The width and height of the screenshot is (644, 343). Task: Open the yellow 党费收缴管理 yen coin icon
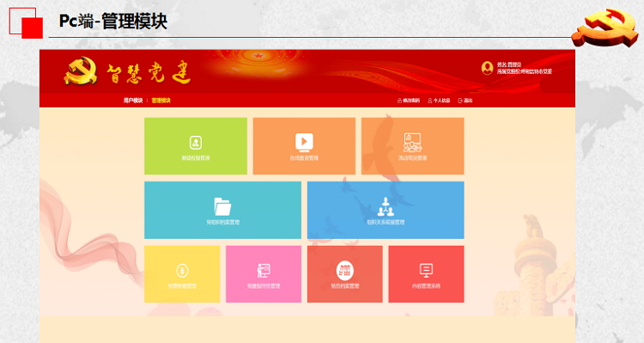coord(182,271)
